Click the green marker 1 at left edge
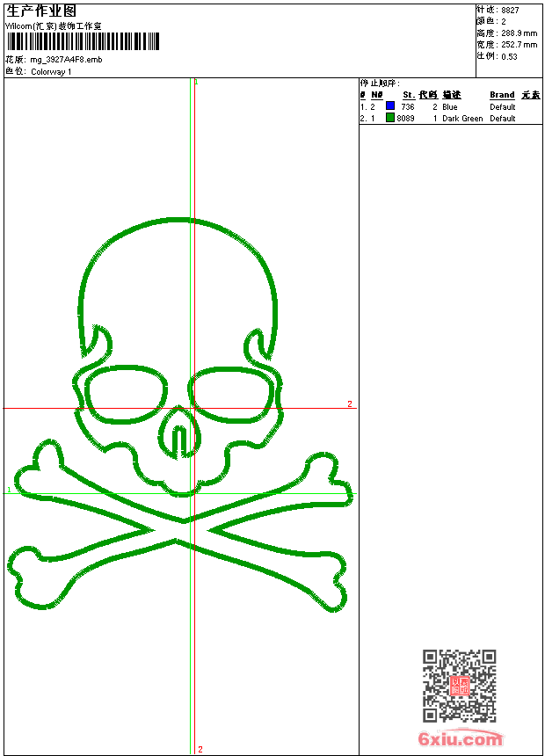The image size is (545, 756). [x=9, y=490]
